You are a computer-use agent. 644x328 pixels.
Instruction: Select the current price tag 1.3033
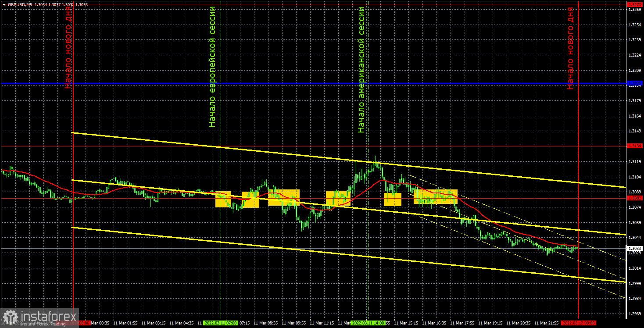coord(635,248)
